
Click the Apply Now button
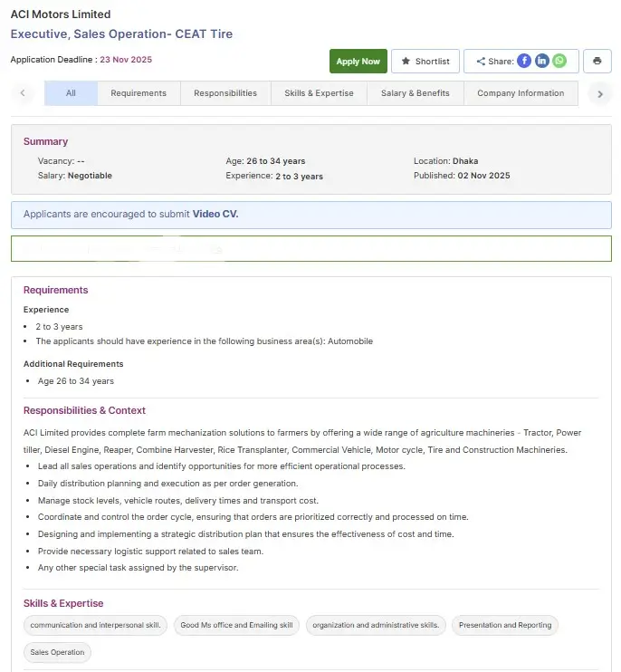(x=358, y=61)
